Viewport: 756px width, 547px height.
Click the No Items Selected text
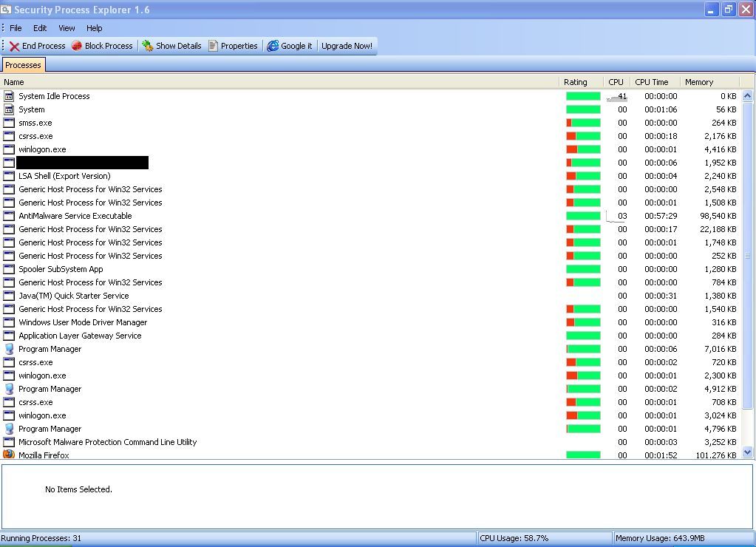(x=78, y=489)
